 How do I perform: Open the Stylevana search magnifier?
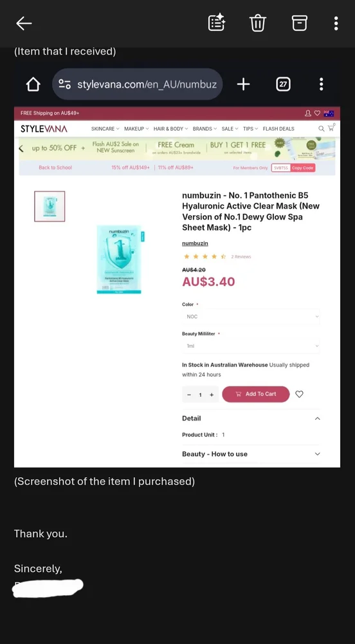click(322, 129)
